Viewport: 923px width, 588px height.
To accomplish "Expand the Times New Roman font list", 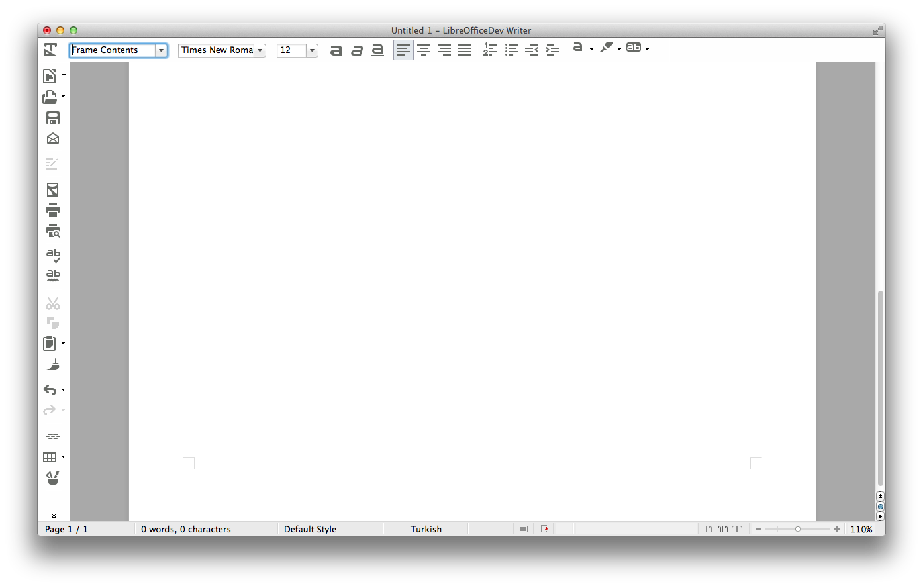I will tap(260, 50).
